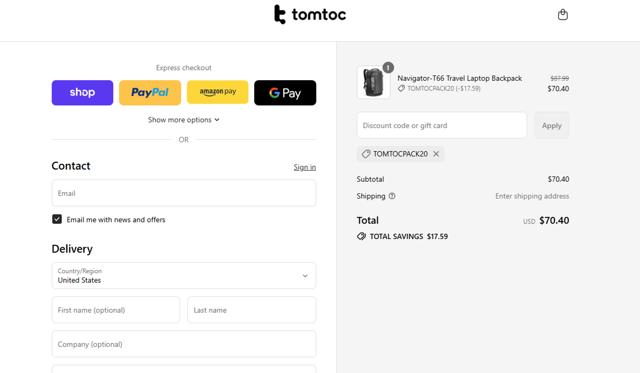Choose Google Pay express checkout
The height and width of the screenshot is (373, 640).
285,93
